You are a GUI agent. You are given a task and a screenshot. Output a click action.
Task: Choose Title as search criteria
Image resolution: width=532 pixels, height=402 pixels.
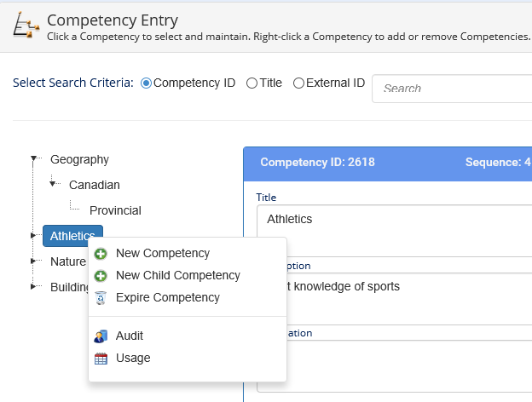(252, 83)
